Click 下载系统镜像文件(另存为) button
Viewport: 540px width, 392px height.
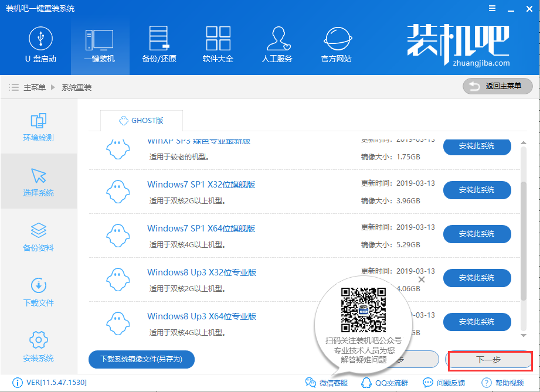pos(141,359)
